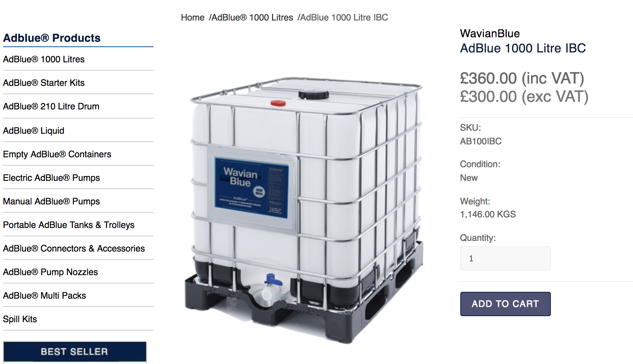
Task: View Manual AdBlue® Pumps category
Action: (x=51, y=201)
